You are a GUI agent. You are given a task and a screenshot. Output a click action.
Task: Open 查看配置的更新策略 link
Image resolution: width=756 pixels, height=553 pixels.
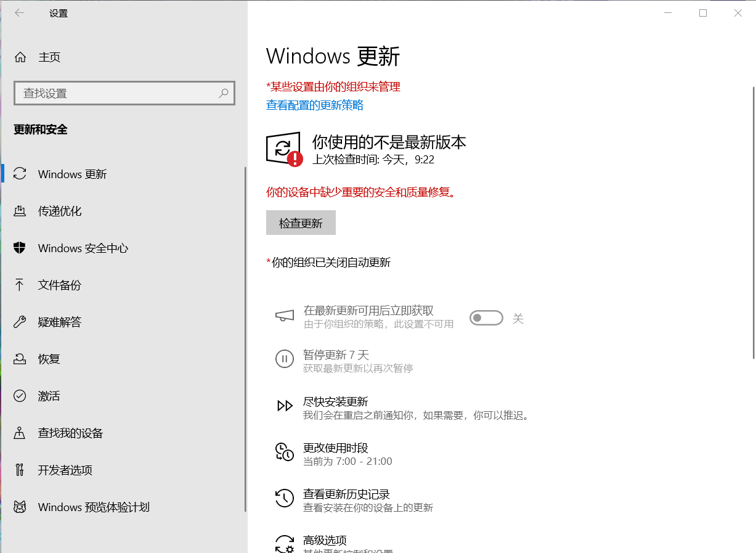click(315, 105)
